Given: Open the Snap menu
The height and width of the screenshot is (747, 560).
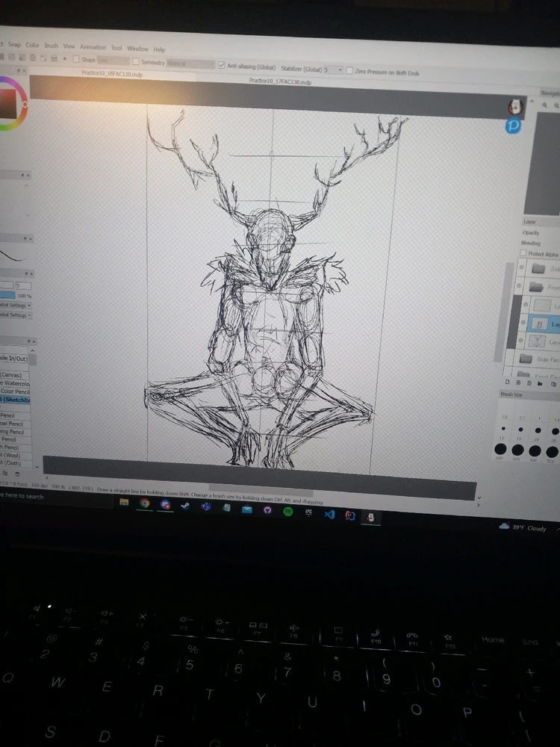Looking at the screenshot, I should (14, 44).
